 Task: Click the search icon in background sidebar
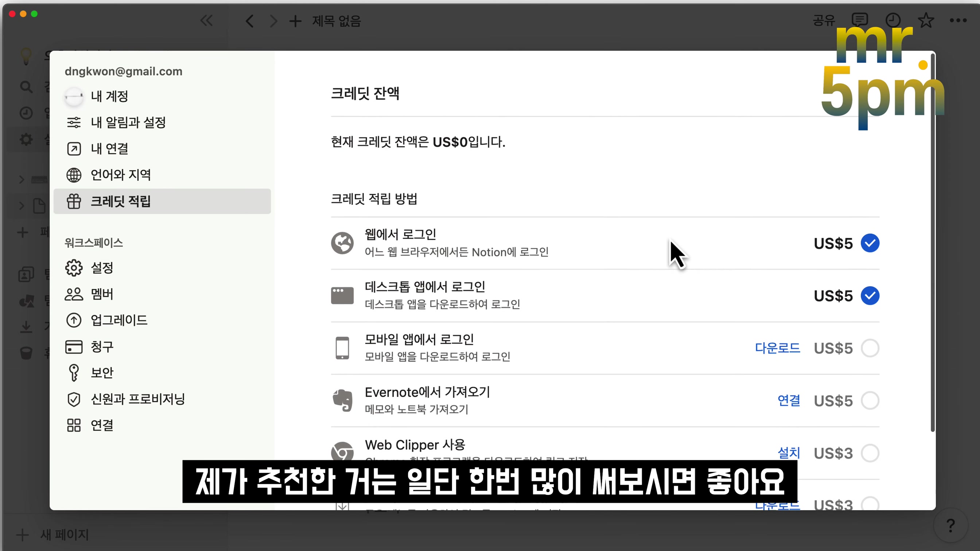26,87
